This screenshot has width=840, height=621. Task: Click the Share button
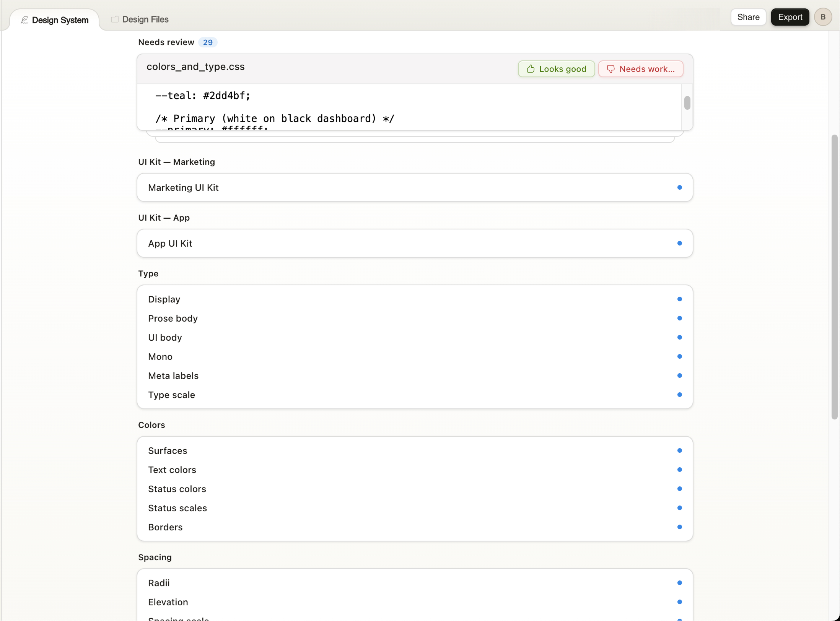(748, 17)
